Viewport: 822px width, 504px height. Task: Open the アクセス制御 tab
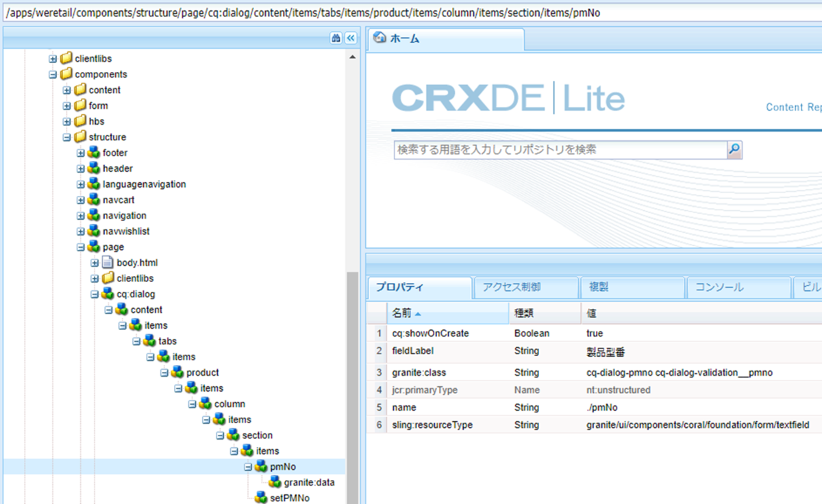pyautogui.click(x=526, y=288)
